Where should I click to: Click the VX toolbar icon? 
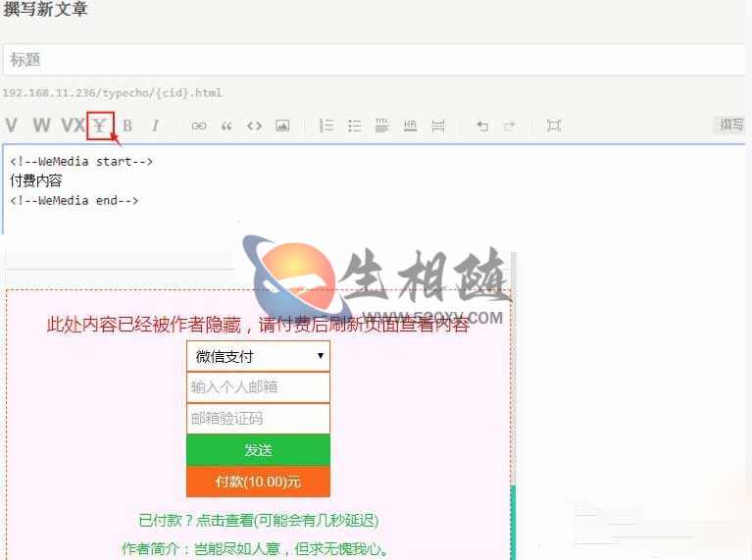click(x=73, y=126)
